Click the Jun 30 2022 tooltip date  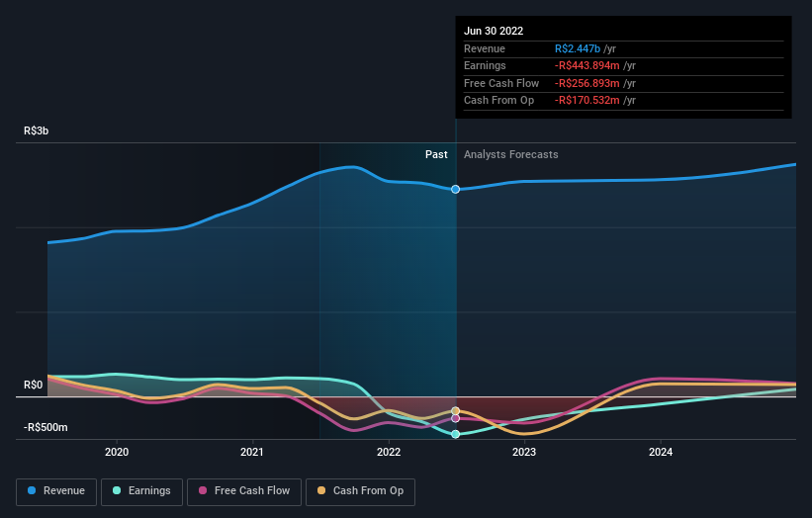point(494,31)
